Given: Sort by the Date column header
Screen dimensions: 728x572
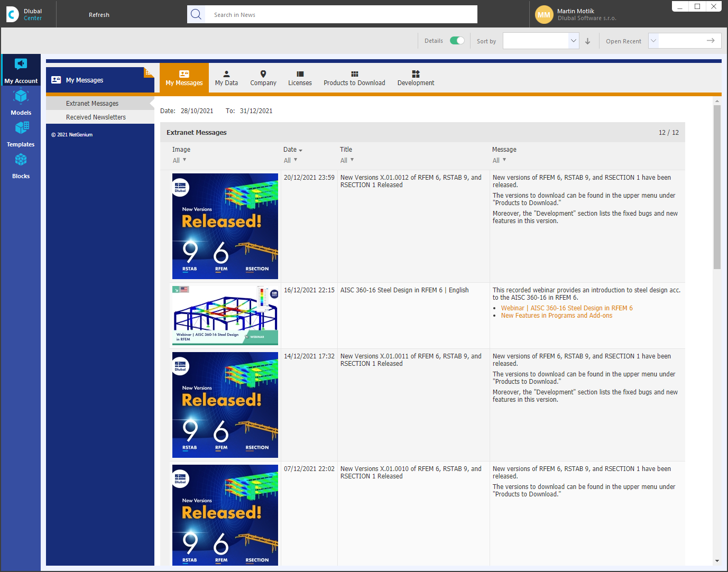Looking at the screenshot, I should pyautogui.click(x=292, y=150).
